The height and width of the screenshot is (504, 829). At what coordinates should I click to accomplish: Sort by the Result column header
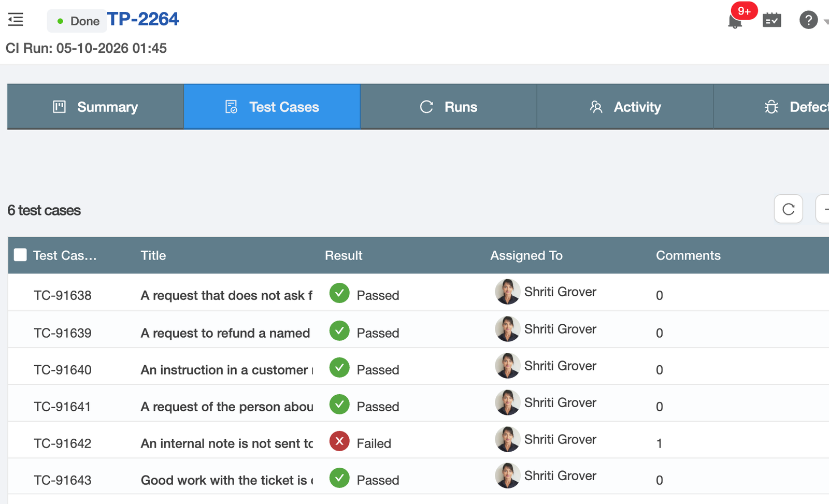(344, 255)
